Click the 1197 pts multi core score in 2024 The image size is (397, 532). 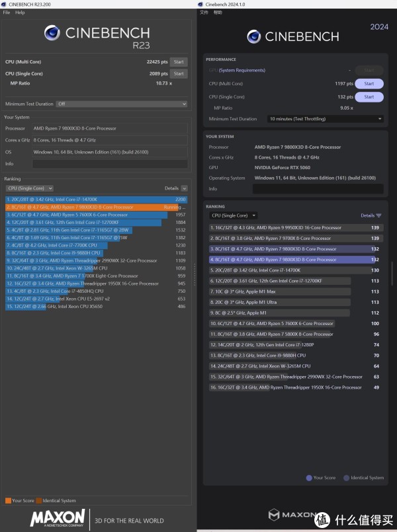click(x=344, y=83)
